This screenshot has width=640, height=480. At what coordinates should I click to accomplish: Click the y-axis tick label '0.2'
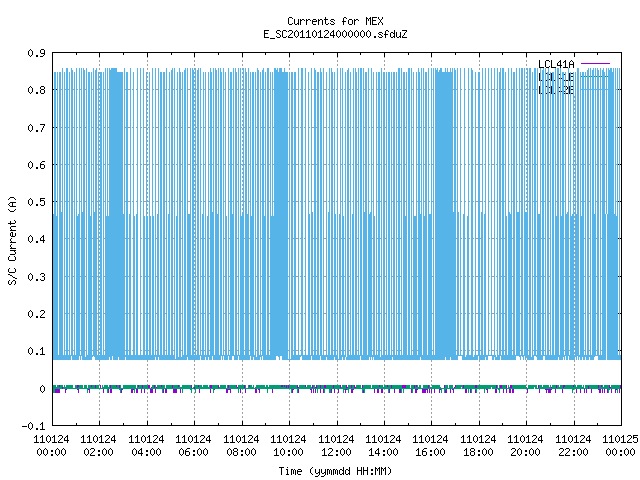click(x=36, y=314)
